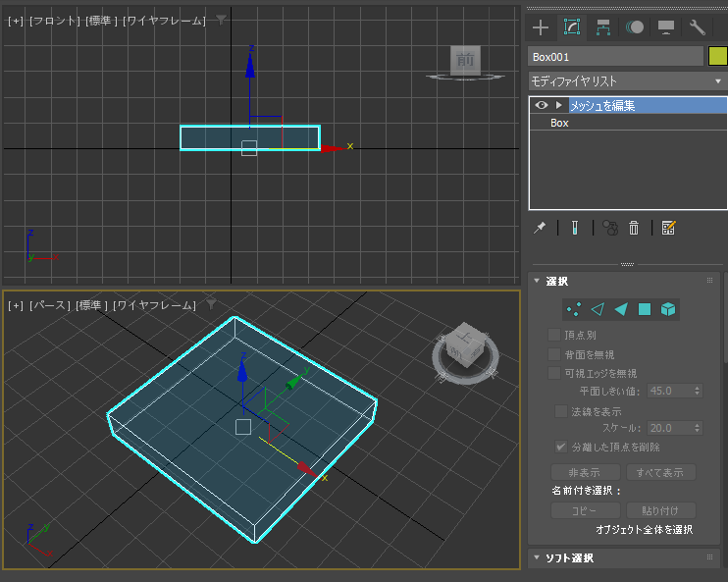Click the コピー button
The height and width of the screenshot is (582, 728).
tap(585, 510)
